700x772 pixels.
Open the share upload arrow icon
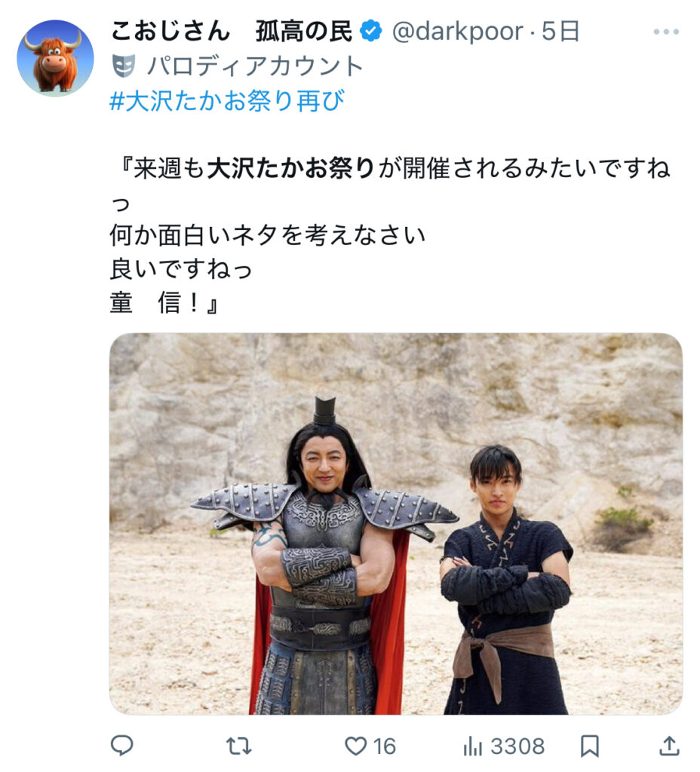669,746
